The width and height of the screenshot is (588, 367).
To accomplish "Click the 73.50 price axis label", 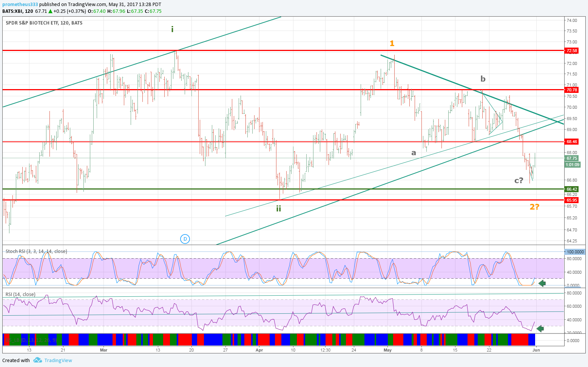I will [572, 31].
